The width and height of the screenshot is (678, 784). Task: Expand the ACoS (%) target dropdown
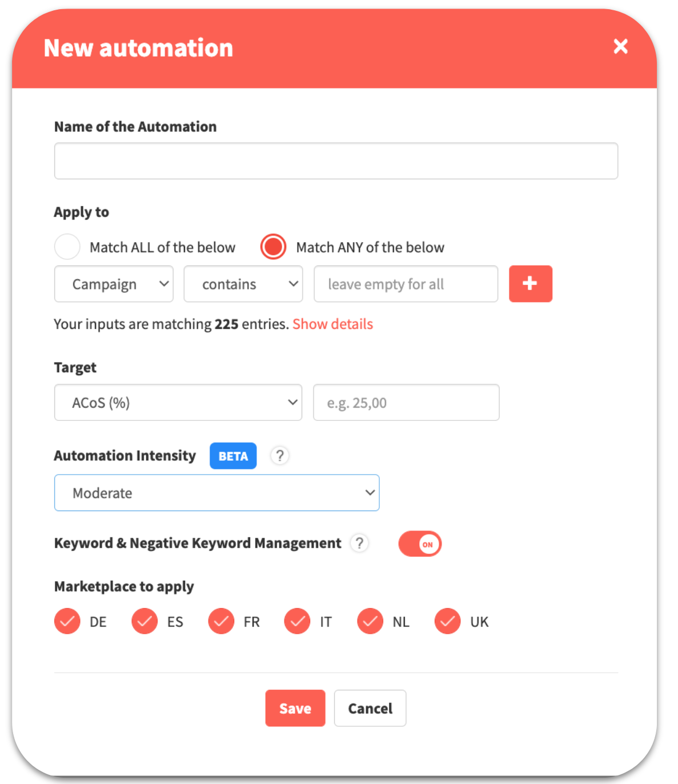(x=178, y=403)
